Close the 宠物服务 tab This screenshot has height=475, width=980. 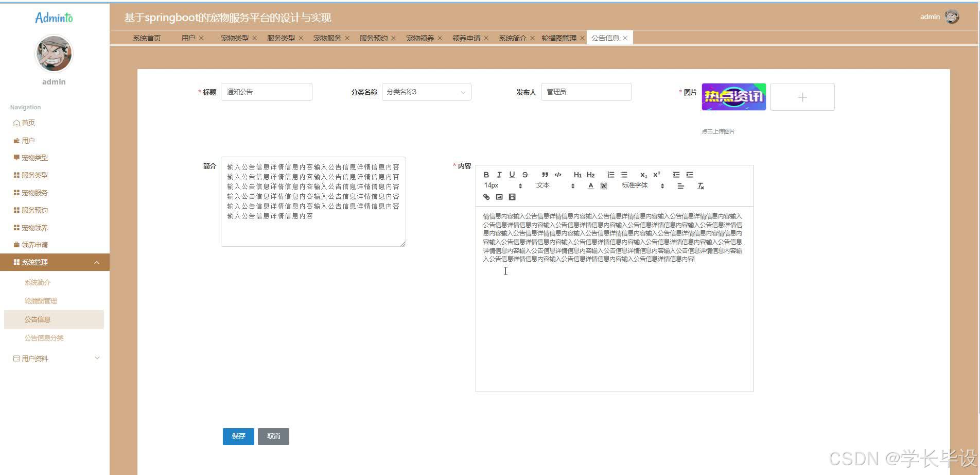[347, 38]
